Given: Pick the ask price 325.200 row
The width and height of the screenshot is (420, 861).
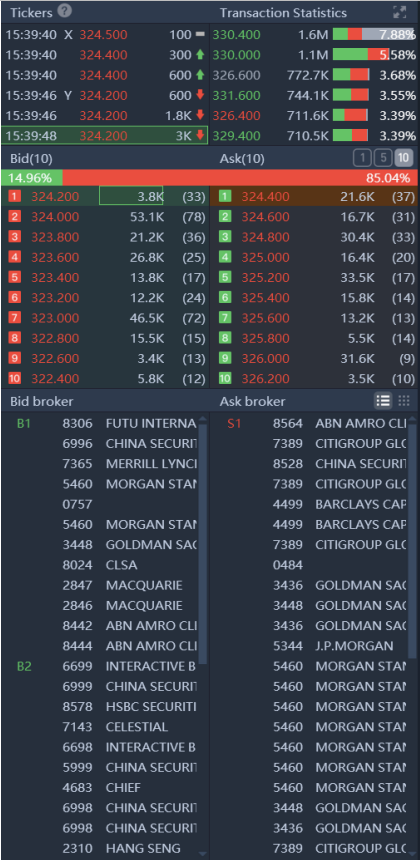Looking at the screenshot, I should (315, 278).
